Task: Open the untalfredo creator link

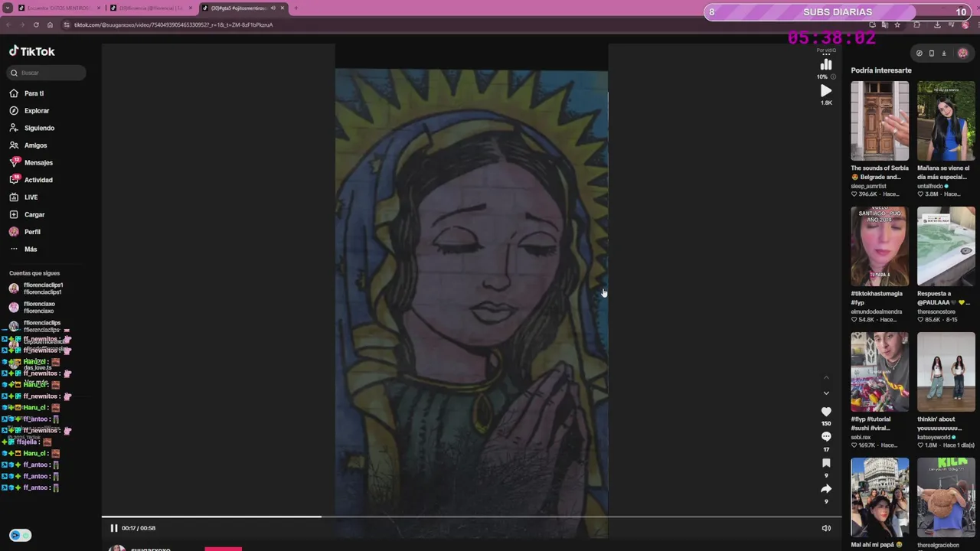Action: (x=931, y=186)
